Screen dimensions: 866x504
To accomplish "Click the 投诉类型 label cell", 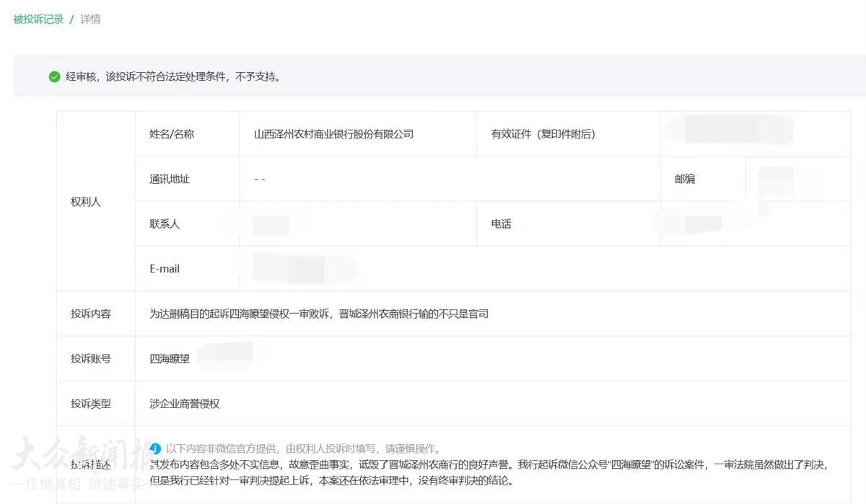I will [x=91, y=404].
